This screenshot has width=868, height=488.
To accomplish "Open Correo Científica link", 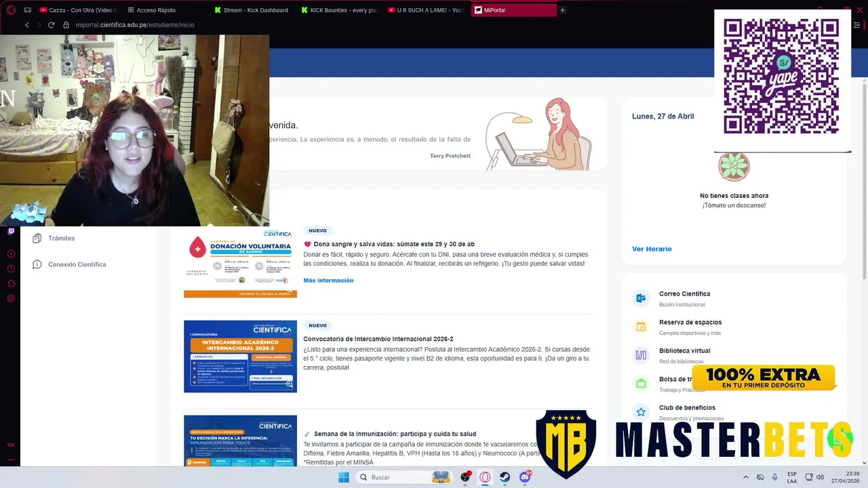I will point(684,293).
